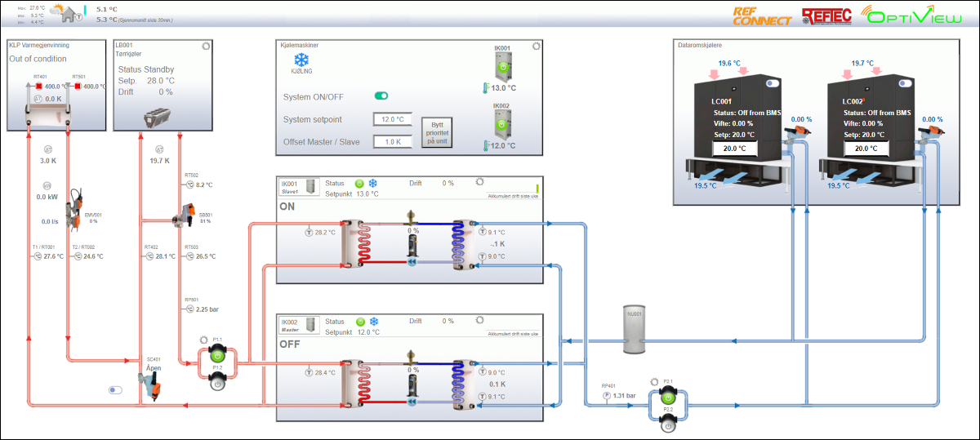Click the blue KJØLING snowflake icon
980x440 pixels.
[x=301, y=61]
